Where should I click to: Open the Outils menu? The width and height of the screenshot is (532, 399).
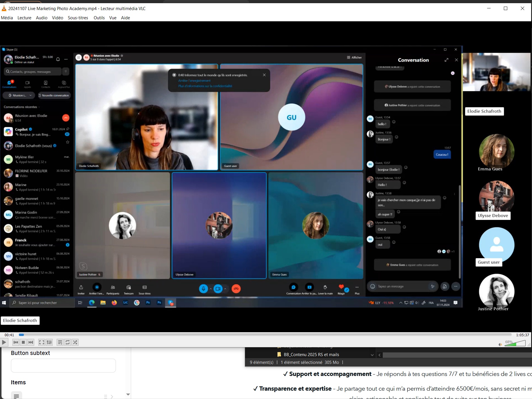(x=99, y=18)
